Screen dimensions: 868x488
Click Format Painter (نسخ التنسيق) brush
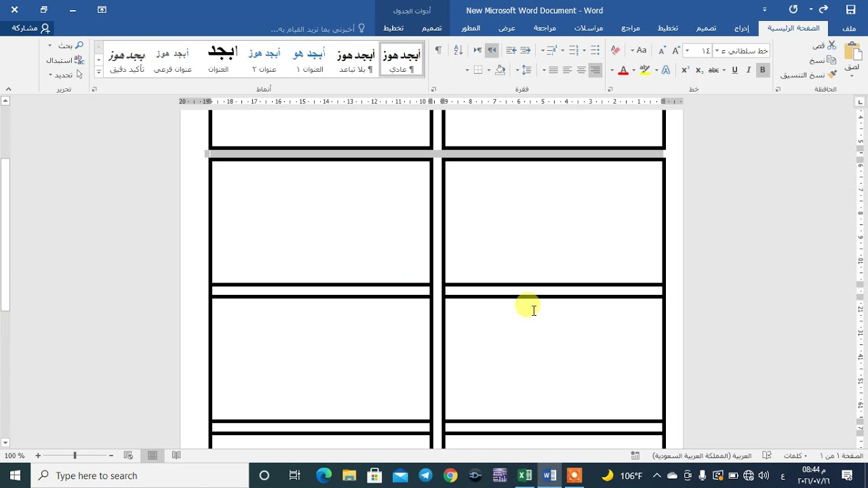(832, 75)
